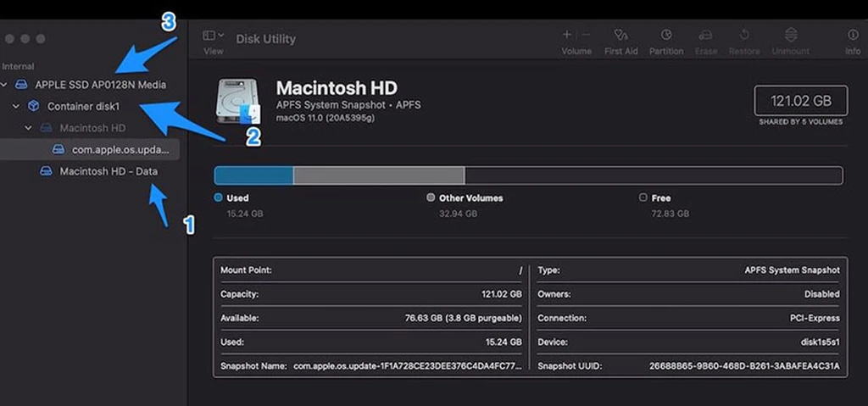Click the Unmount icon in toolbar
The width and height of the screenshot is (868, 406).
(x=791, y=35)
